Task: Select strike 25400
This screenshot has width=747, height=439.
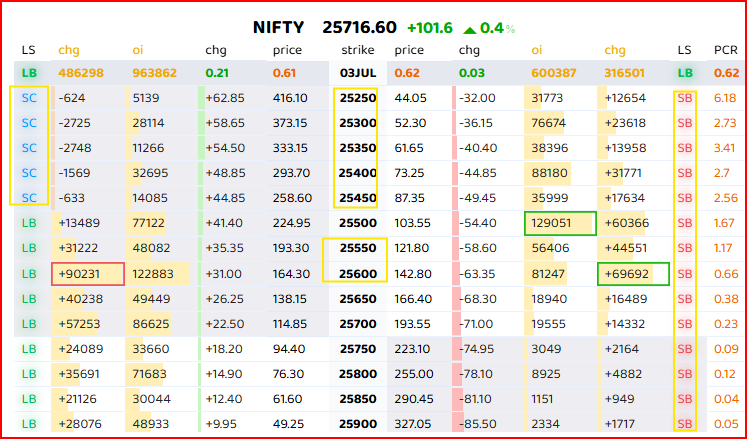Action: pos(358,173)
